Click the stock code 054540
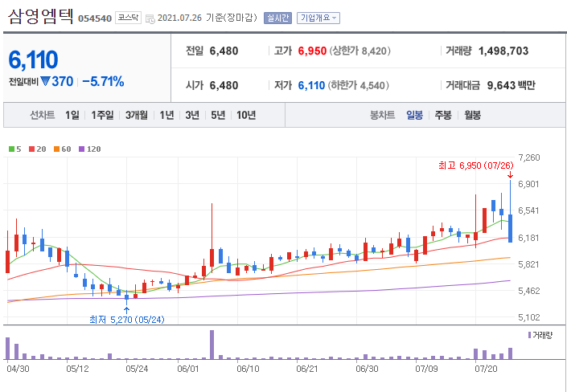The height and width of the screenshot is (392, 567). 95,18
